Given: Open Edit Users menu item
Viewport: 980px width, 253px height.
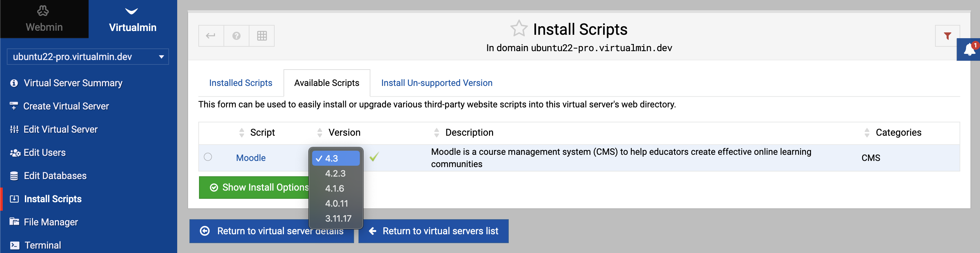Looking at the screenshot, I should click(45, 152).
